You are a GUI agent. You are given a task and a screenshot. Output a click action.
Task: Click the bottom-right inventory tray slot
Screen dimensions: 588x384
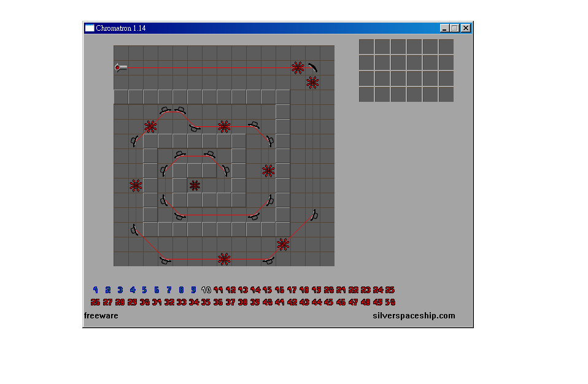pos(446,94)
